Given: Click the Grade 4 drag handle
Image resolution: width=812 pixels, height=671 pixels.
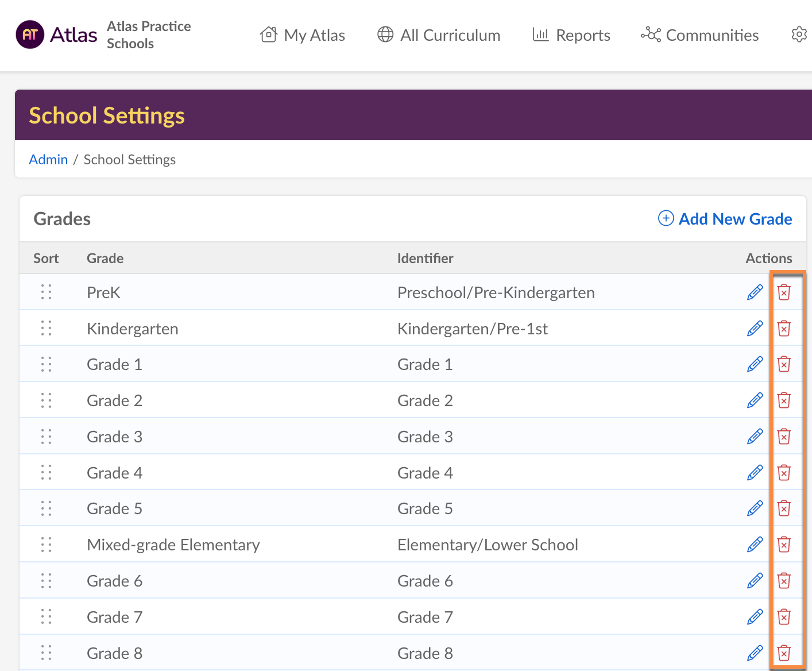Looking at the screenshot, I should click(47, 473).
